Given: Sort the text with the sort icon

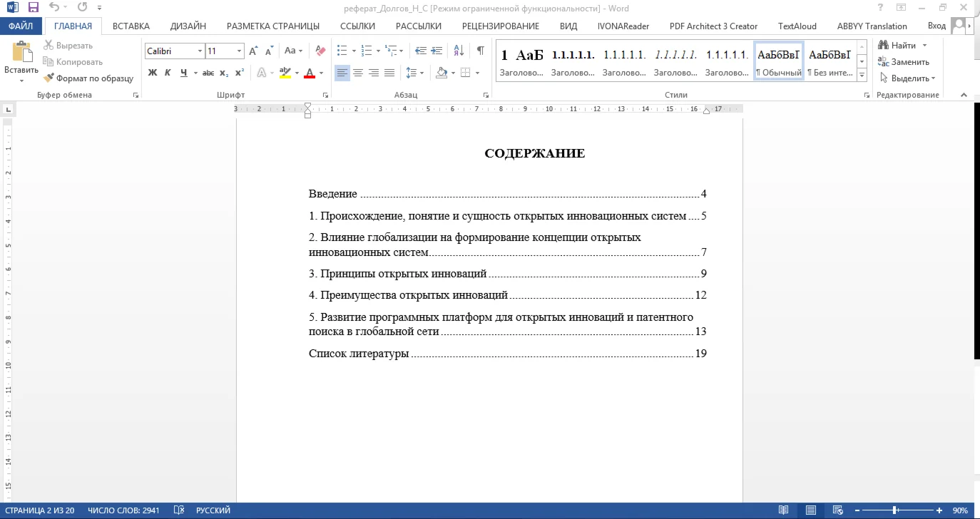Looking at the screenshot, I should click(x=456, y=51).
